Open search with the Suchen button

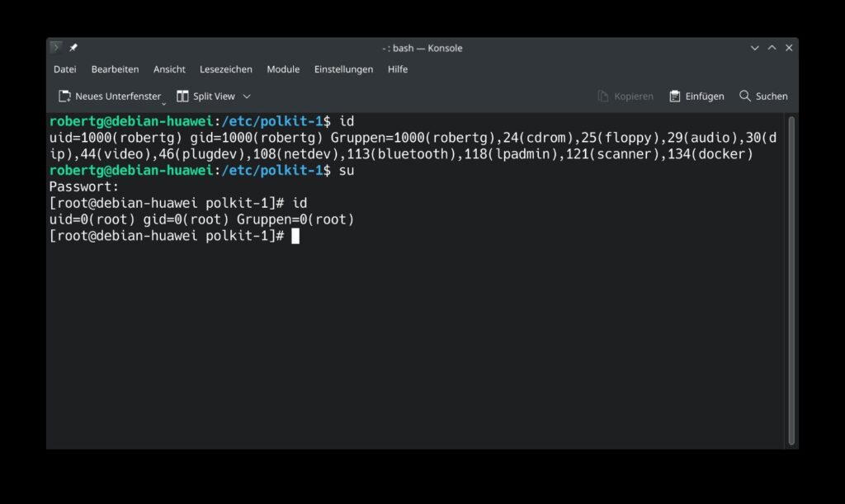[x=763, y=96]
